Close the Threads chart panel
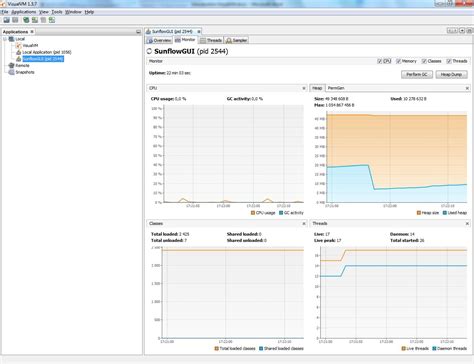This screenshot has height=364, width=474. coord(467,224)
